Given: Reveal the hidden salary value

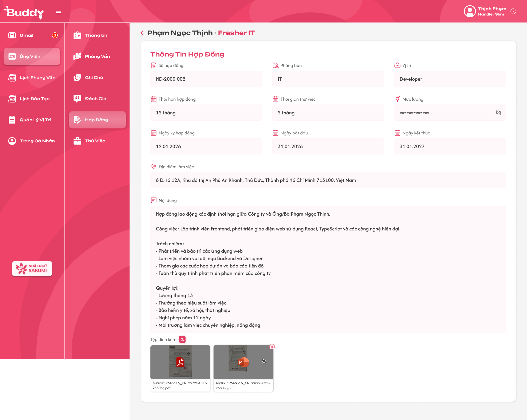Looking at the screenshot, I should coord(498,113).
